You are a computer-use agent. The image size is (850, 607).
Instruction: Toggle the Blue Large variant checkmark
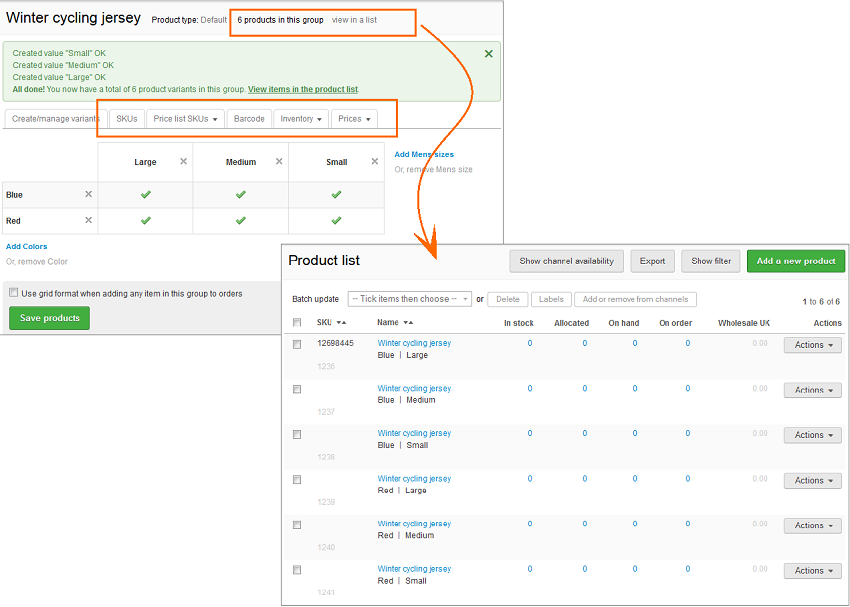click(x=145, y=195)
